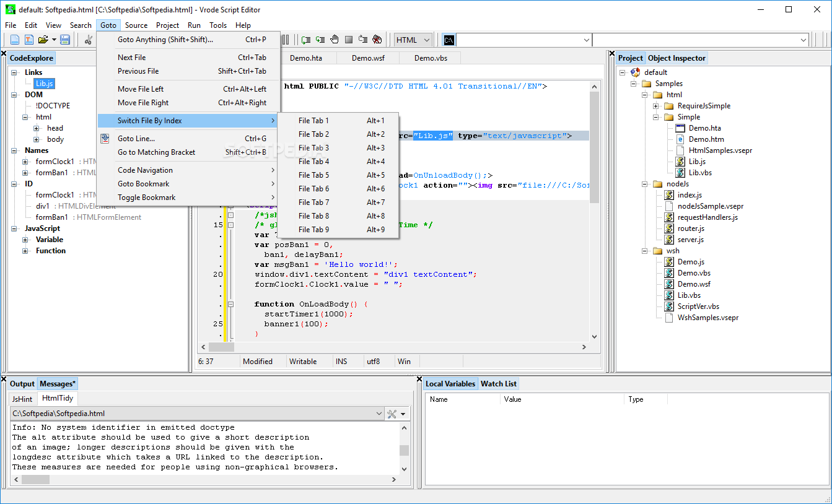Collapse the DOM node in CodeExplore
832x504 pixels.
pos(14,95)
